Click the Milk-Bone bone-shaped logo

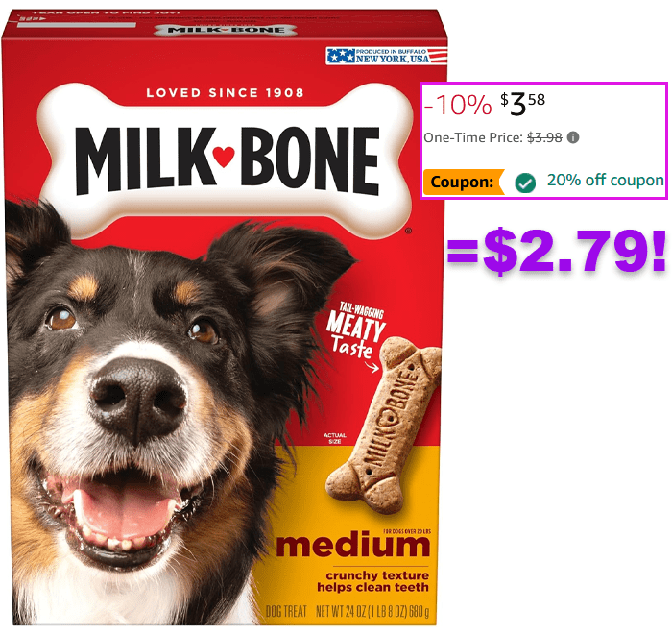click(226, 160)
